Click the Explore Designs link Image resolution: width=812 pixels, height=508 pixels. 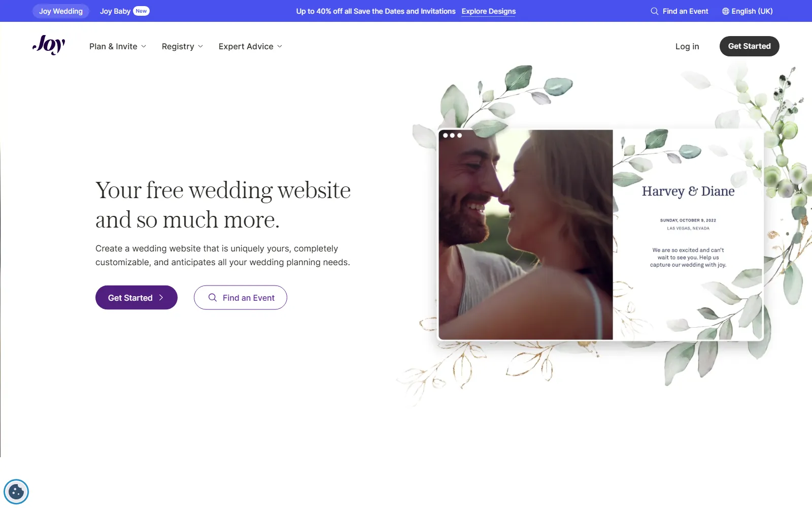[x=489, y=11]
